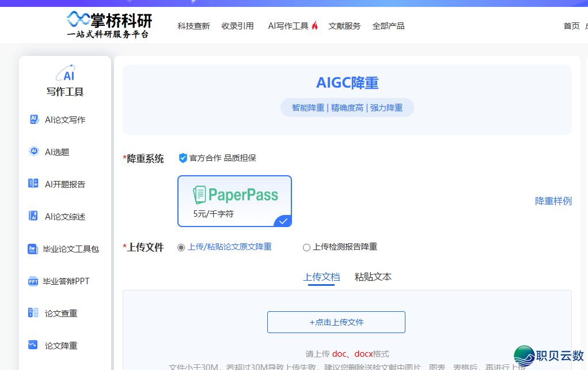588x370 pixels.
Task: Click the blue shield 官方合作 icon
Action: point(183,158)
